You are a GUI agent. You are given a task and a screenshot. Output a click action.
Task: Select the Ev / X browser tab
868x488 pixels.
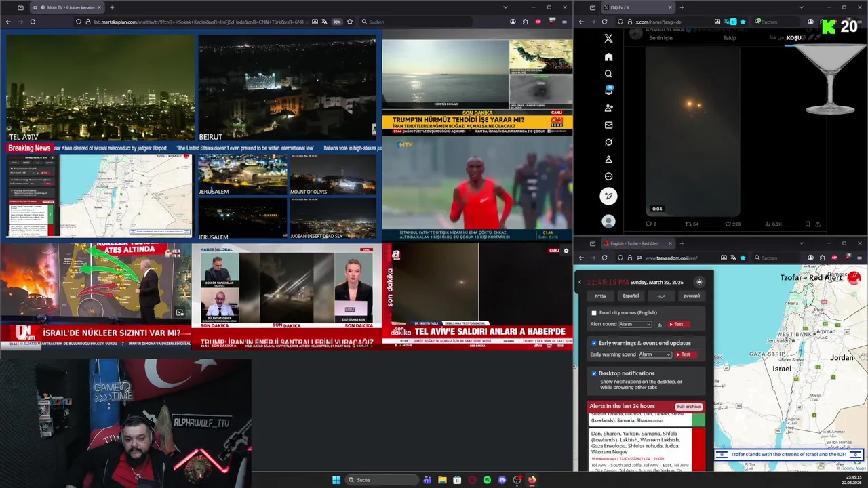tap(637, 7)
